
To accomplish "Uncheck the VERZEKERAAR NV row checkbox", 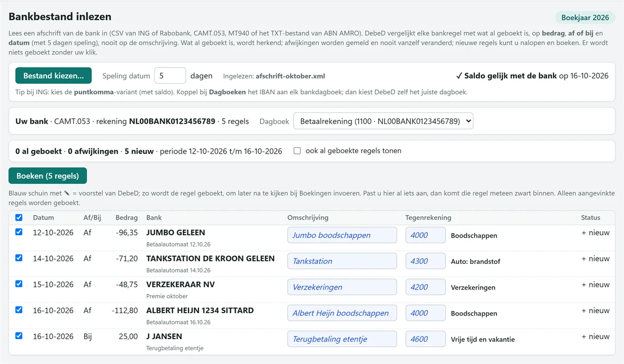I will [19, 283].
